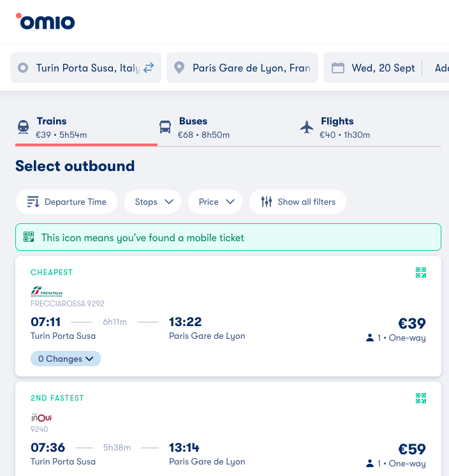This screenshot has height=476, width=449.
Task: Click the QR mobile ticket icon on Frecciarossa card
Action: [421, 273]
